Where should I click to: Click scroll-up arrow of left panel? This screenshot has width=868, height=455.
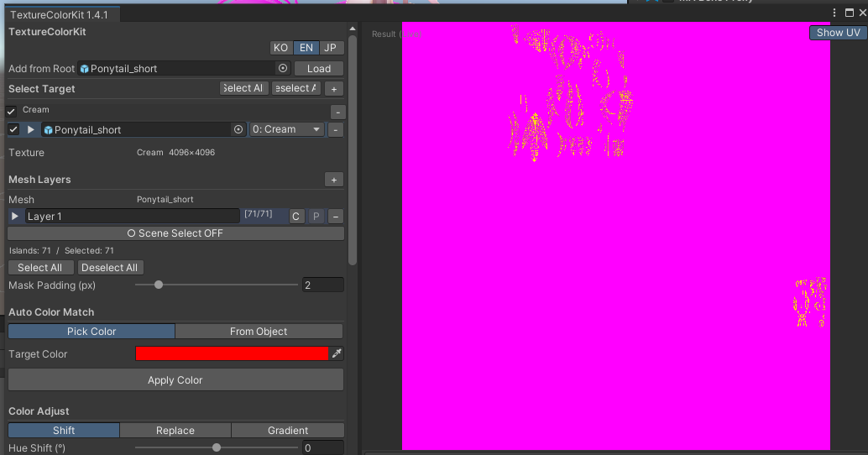tap(353, 29)
